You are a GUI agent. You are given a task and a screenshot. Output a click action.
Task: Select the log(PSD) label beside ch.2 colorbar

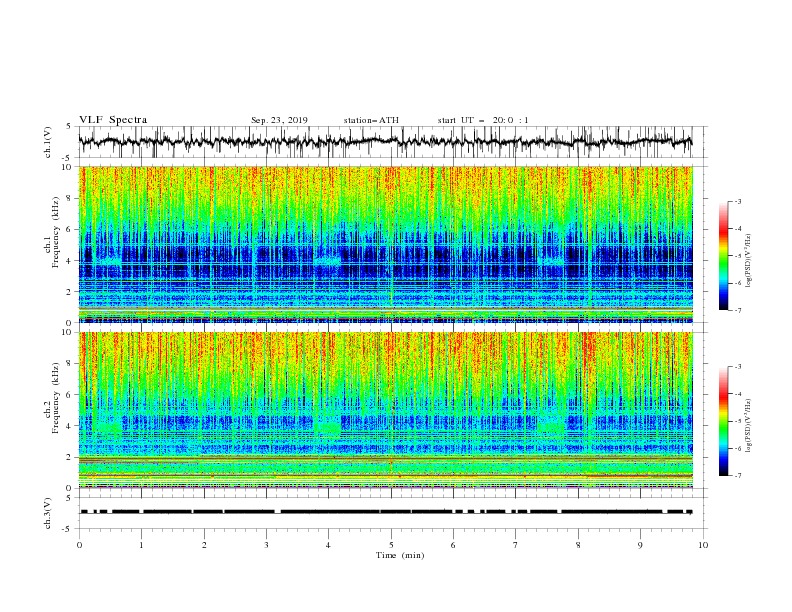749,426
